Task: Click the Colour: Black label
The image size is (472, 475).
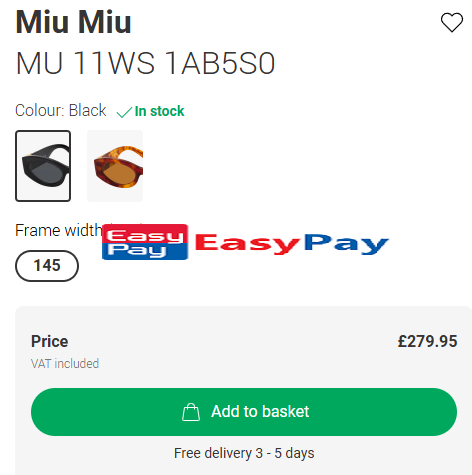Action: 61,110
